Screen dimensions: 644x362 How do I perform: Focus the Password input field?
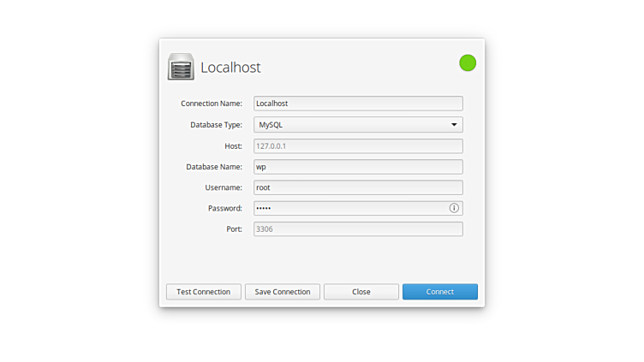(349, 208)
